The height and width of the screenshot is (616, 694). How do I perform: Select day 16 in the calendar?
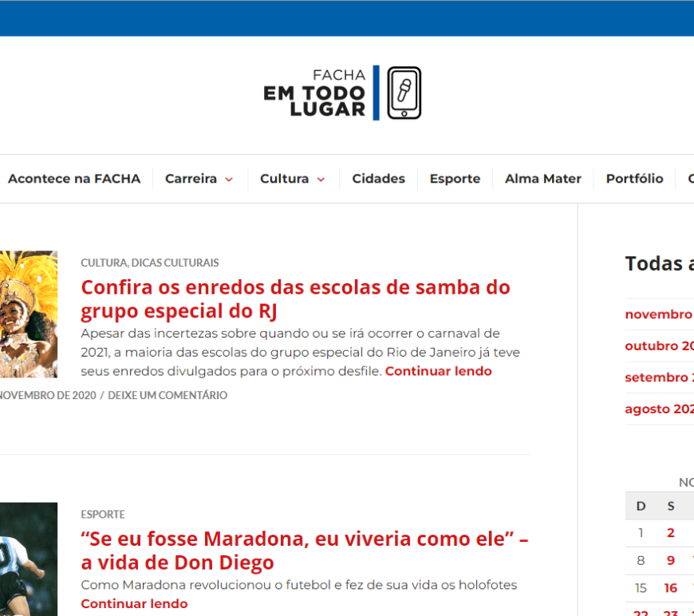point(670,588)
